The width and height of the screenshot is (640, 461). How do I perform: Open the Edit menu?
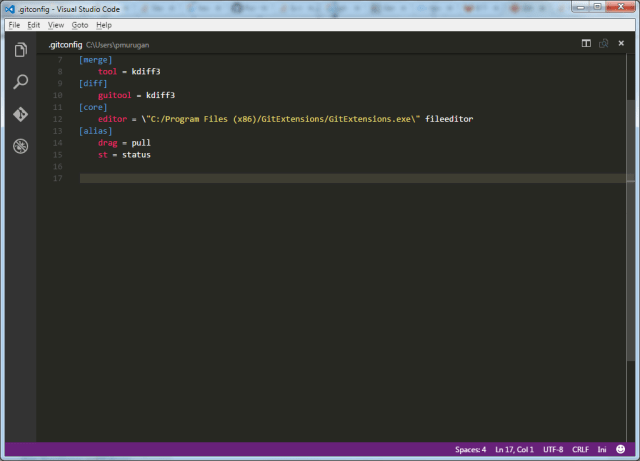point(34,24)
